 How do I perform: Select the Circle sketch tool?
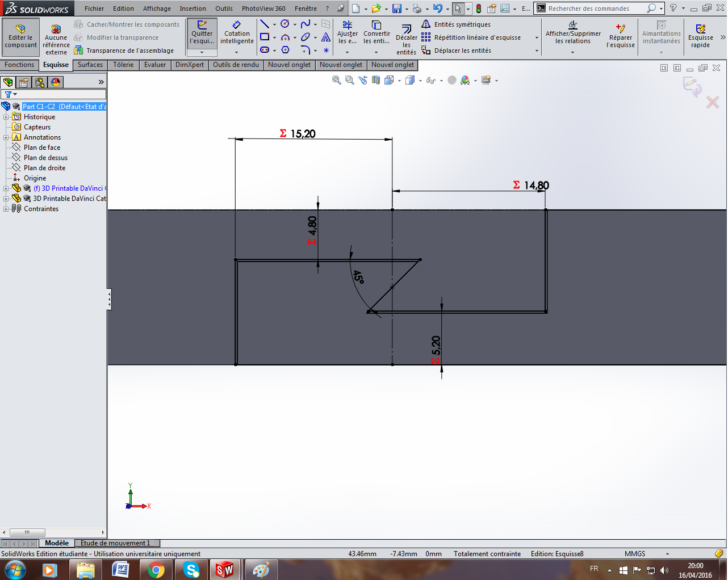coord(285,24)
